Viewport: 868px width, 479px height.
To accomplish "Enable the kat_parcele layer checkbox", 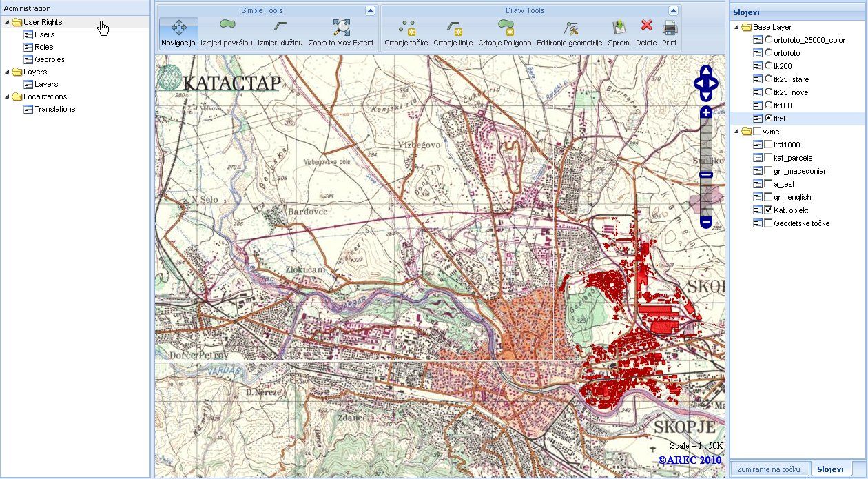I will click(768, 158).
